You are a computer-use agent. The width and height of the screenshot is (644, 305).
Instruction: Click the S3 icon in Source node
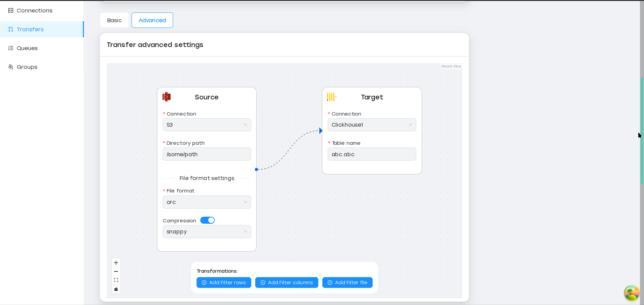point(167,97)
